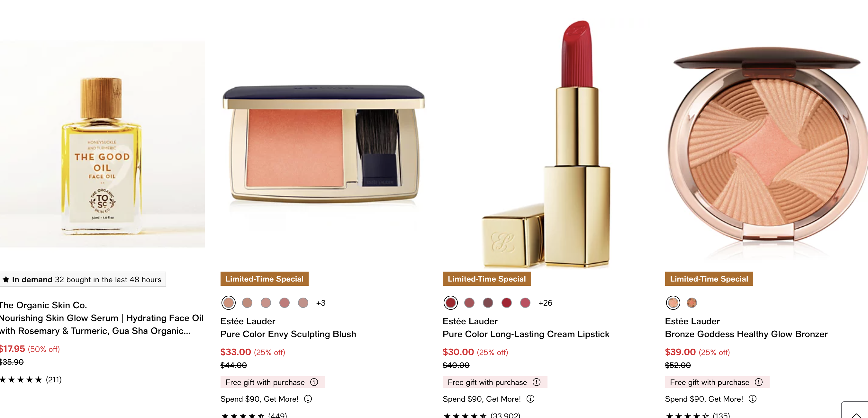Pick the fifth blush shade swatch
Image resolution: width=868 pixels, height=418 pixels.
click(x=303, y=302)
